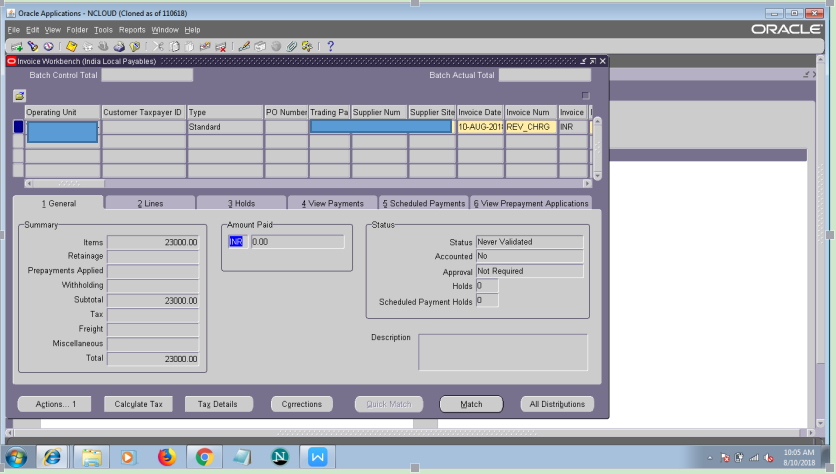The width and height of the screenshot is (836, 474).
Task: Click the Amount Paid INR currency field
Action: click(237, 242)
